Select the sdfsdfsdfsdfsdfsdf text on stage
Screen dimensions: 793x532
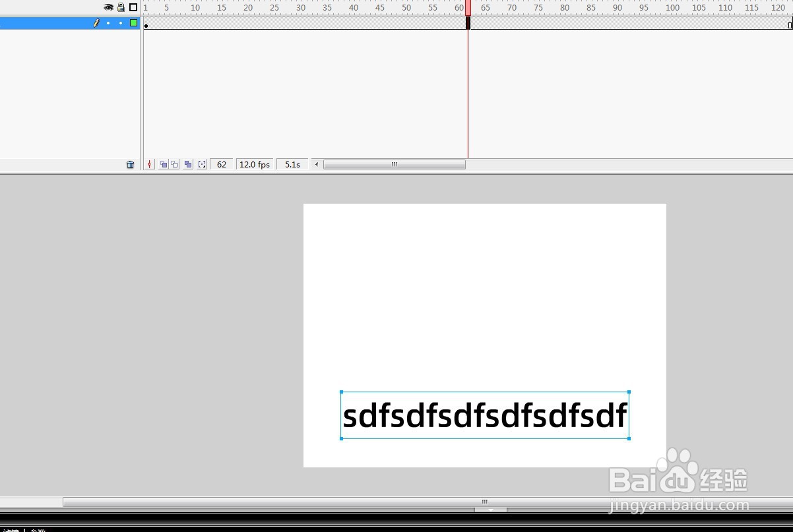pos(485,416)
